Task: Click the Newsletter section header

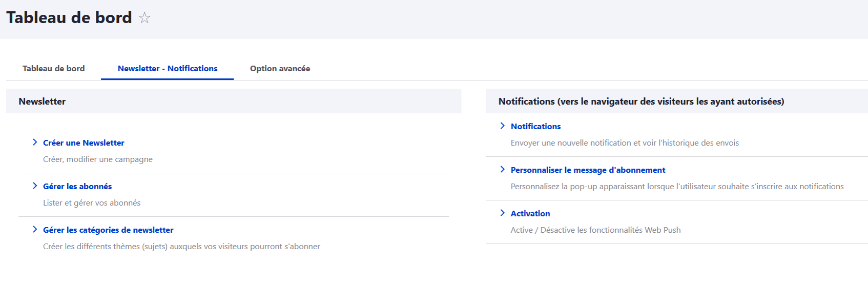Action: click(x=42, y=102)
